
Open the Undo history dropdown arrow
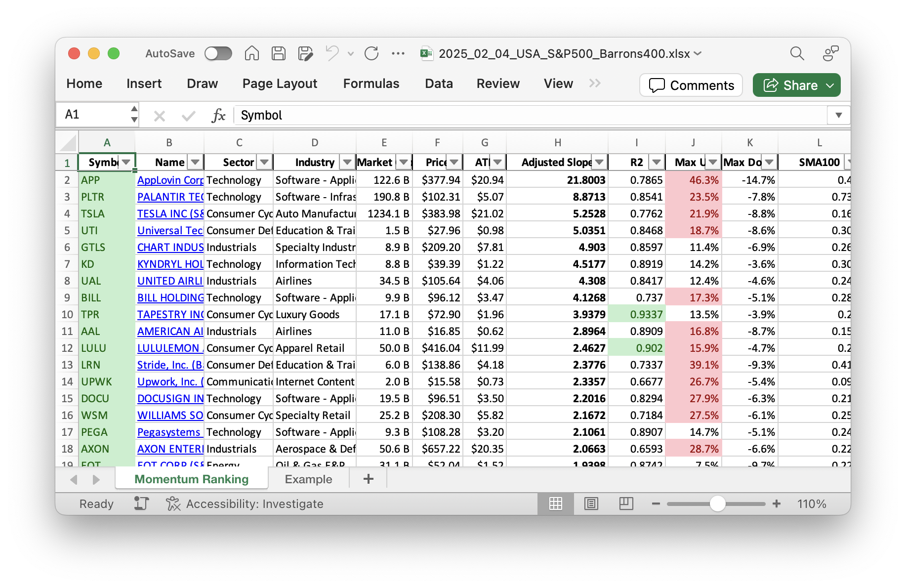point(351,53)
